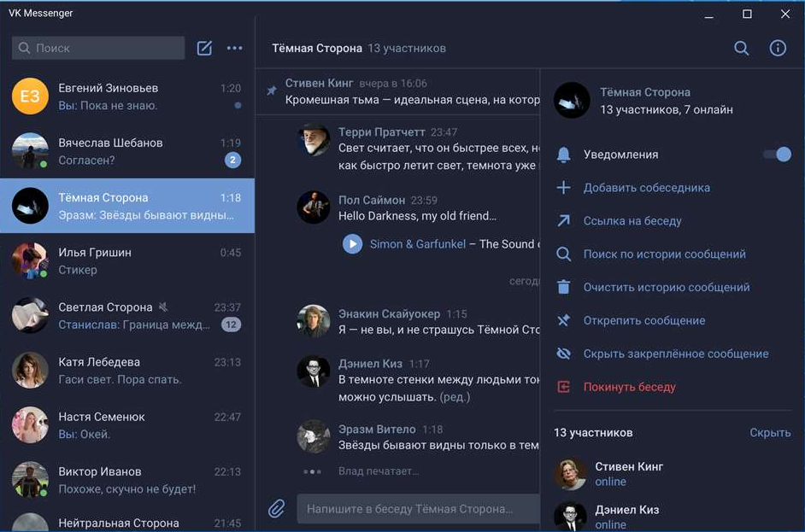Choose Скрыть закреплённое сообщение
The height and width of the screenshot is (532, 805).
(676, 354)
